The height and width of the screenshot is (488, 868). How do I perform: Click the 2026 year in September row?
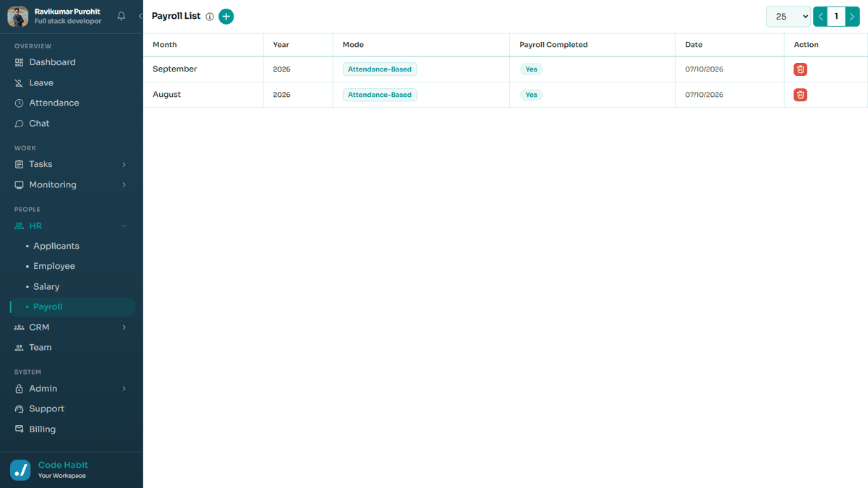pyautogui.click(x=281, y=69)
